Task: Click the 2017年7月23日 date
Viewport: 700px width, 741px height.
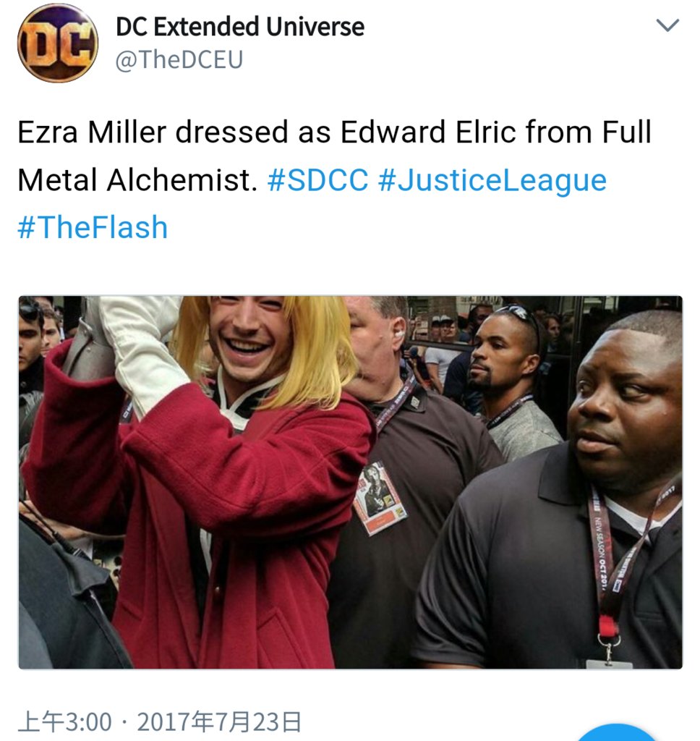Action: tap(220, 722)
